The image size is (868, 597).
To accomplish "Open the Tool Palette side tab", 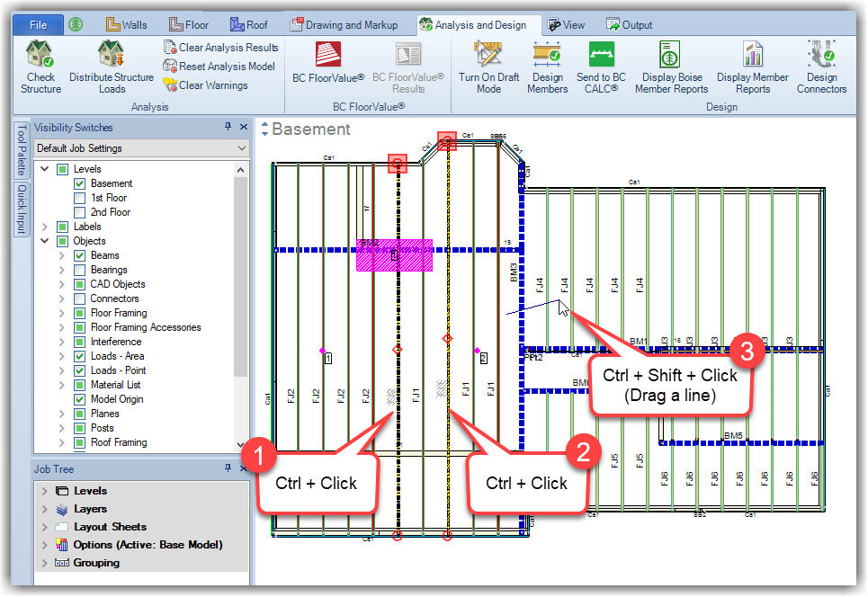I will 22,151.
